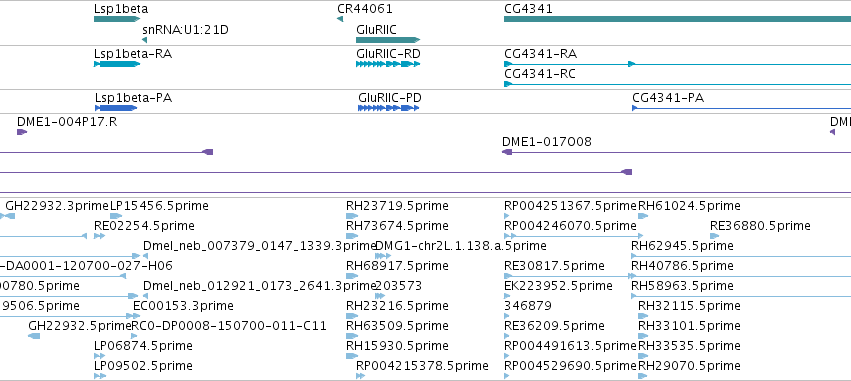Click the CG4341-RA transcript label

[541, 54]
